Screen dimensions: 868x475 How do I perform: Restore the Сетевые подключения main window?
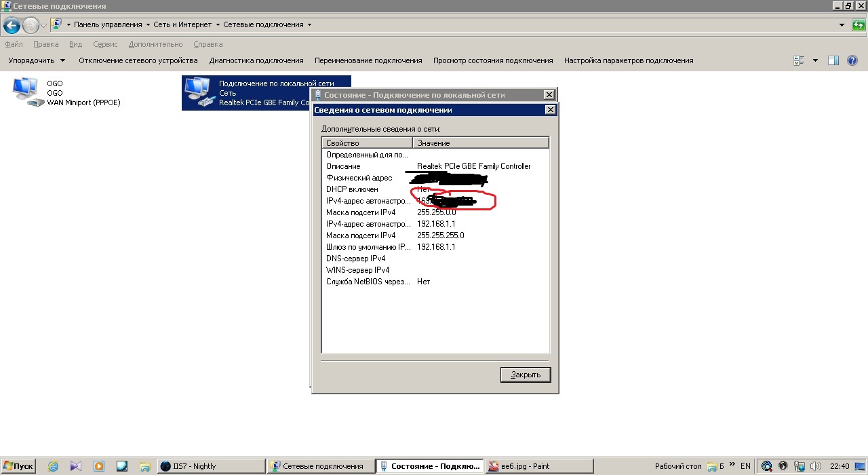(848, 5)
